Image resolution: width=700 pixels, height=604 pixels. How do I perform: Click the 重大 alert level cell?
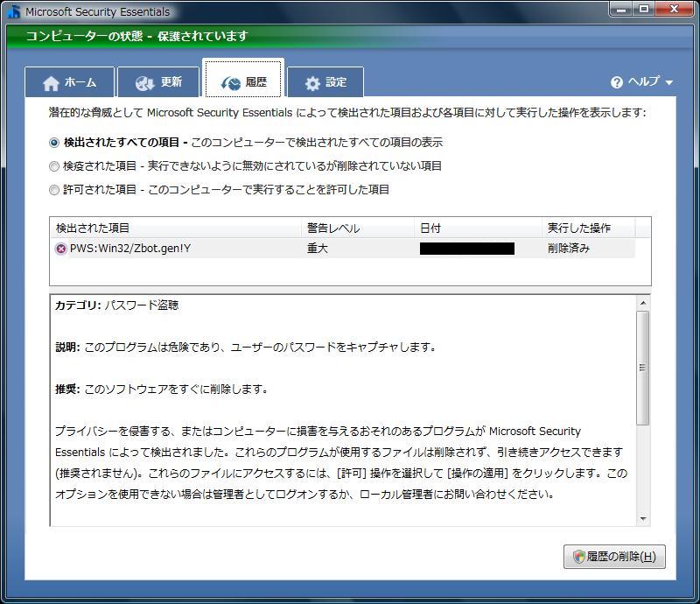click(x=318, y=249)
